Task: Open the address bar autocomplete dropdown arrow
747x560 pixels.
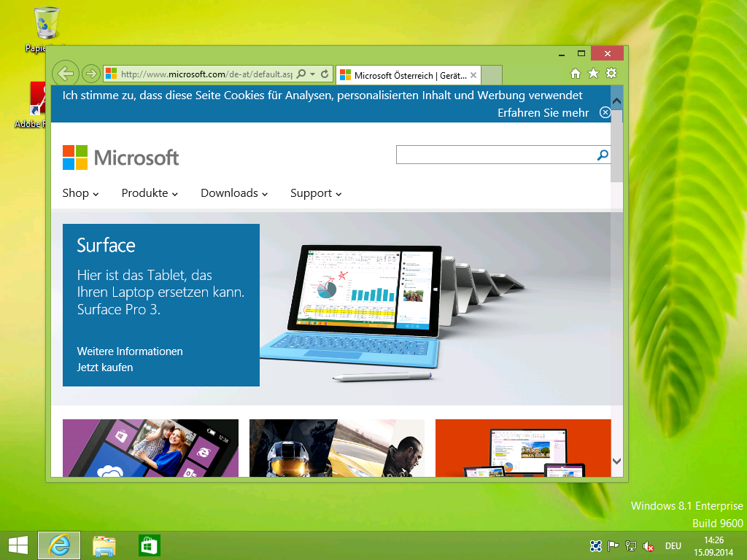Action: click(312, 74)
